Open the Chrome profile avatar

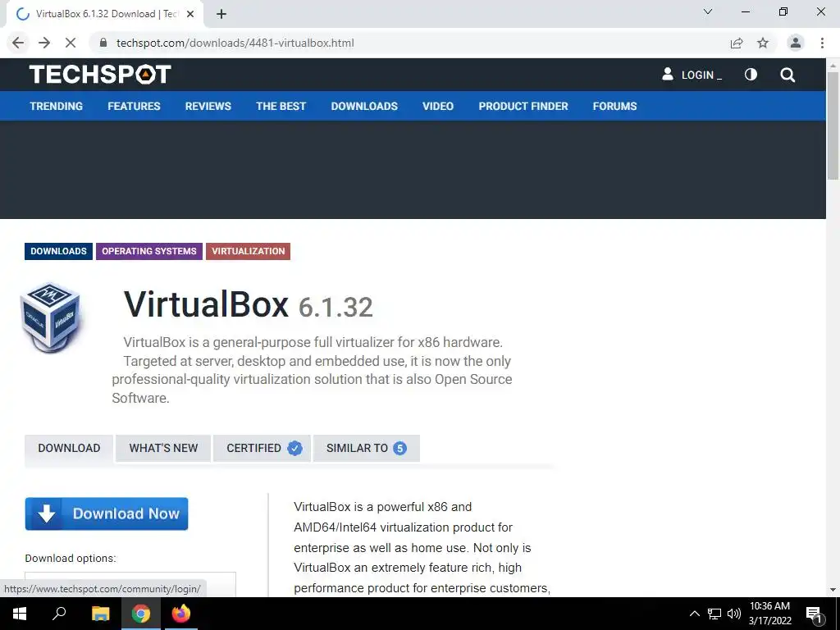point(796,43)
